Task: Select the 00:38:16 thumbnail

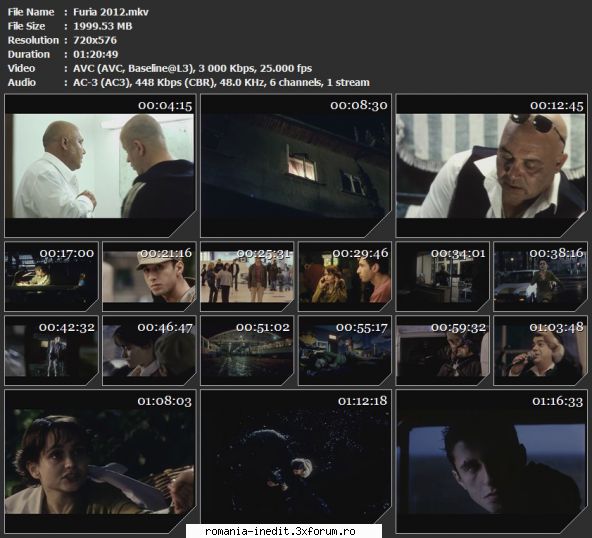Action: pyautogui.click(x=541, y=276)
